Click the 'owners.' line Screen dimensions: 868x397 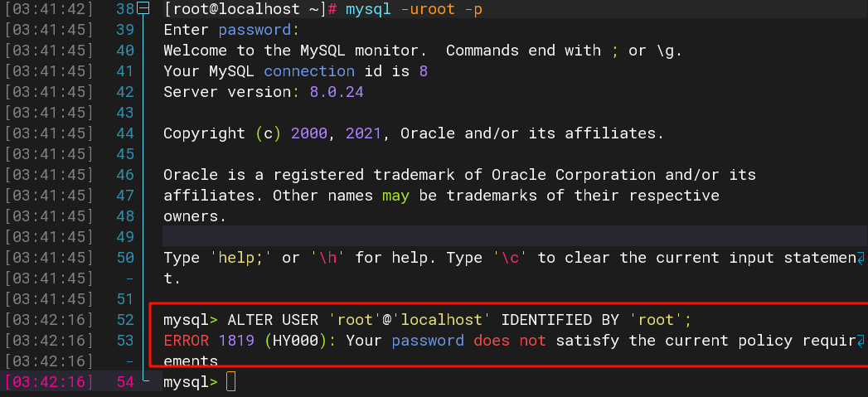(x=195, y=216)
